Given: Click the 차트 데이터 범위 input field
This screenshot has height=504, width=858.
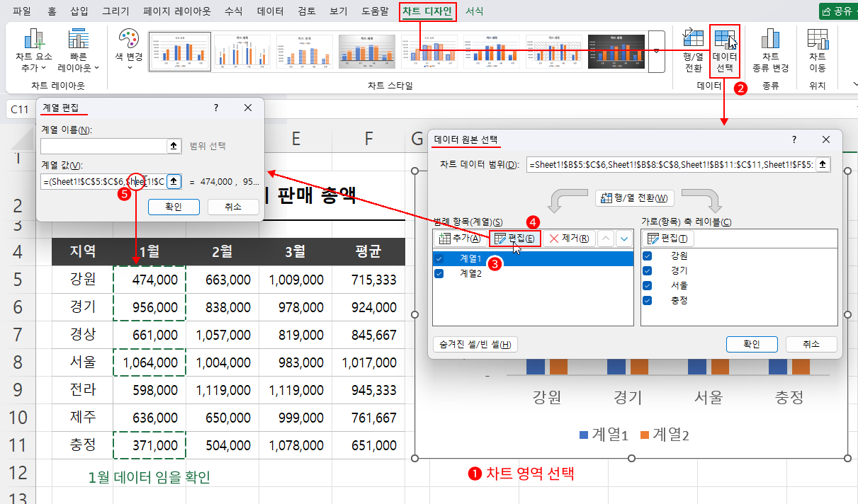Looking at the screenshot, I should click(672, 165).
